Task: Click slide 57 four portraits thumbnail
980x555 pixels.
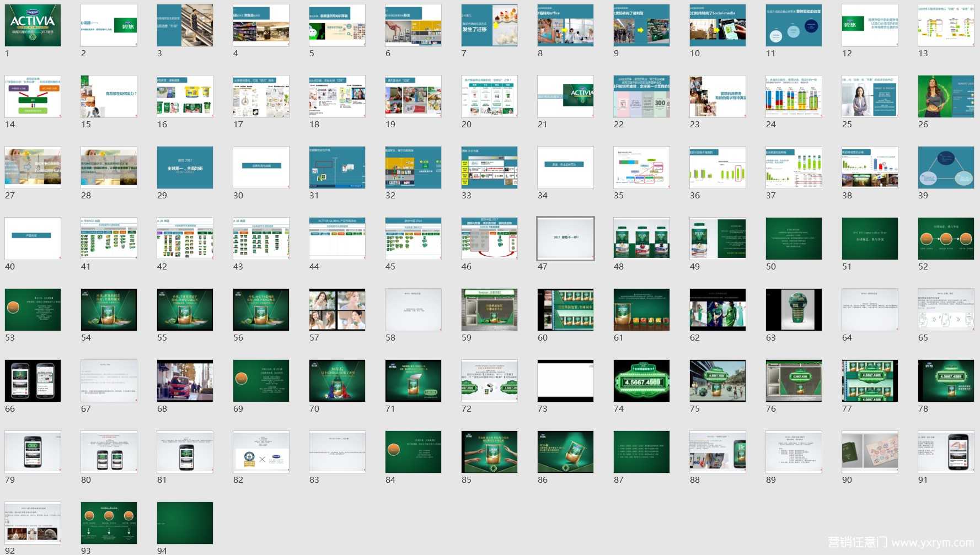Action: 338,310
